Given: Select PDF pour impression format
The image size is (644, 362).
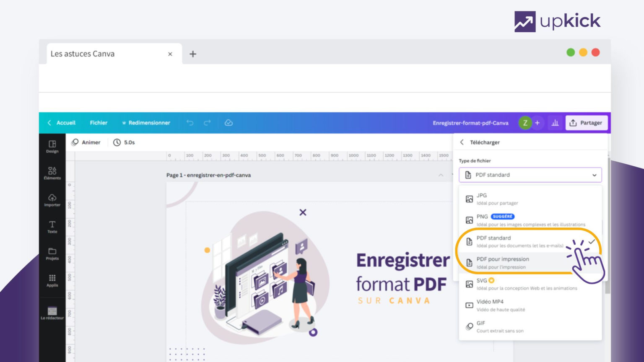Looking at the screenshot, I should [503, 262].
